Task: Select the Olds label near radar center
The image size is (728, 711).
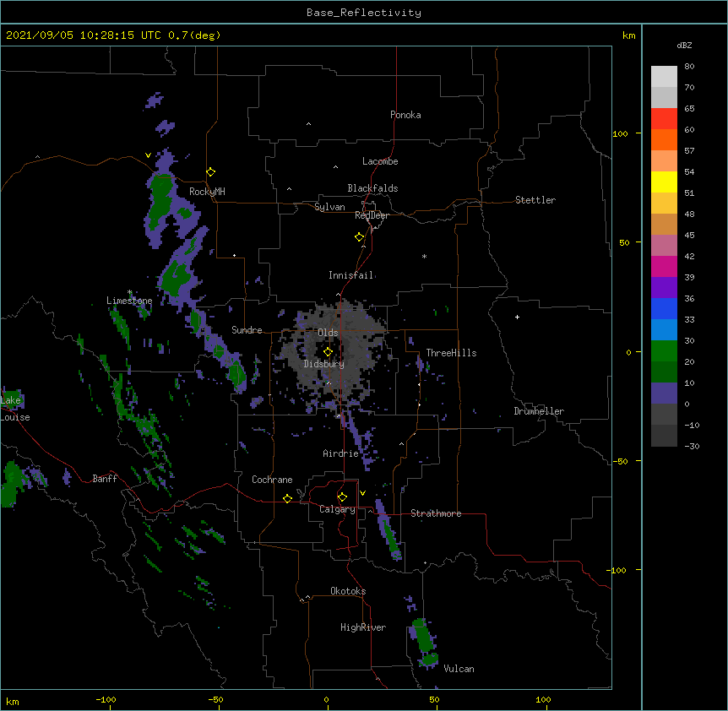Action: [328, 333]
